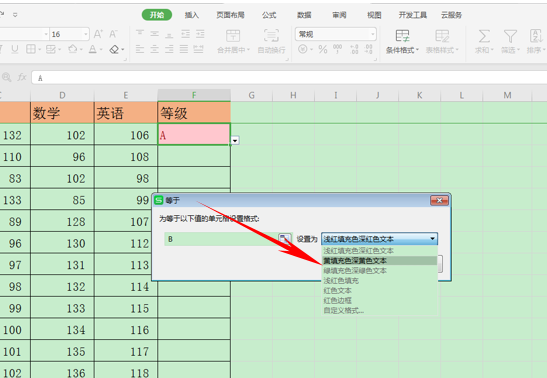Switch to the 开发工具 tab
This screenshot has height=378, width=547.
click(x=413, y=15)
